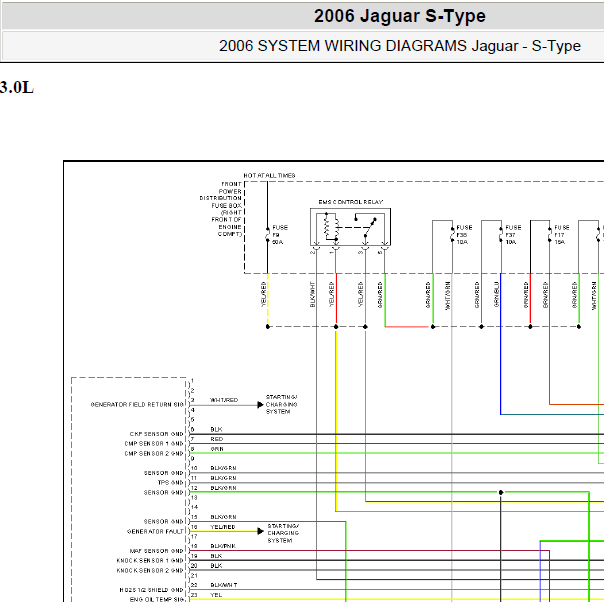This screenshot has height=602, width=604.
Task: Click the '2006 Jaguar S-Type' title
Action: click(x=399, y=16)
